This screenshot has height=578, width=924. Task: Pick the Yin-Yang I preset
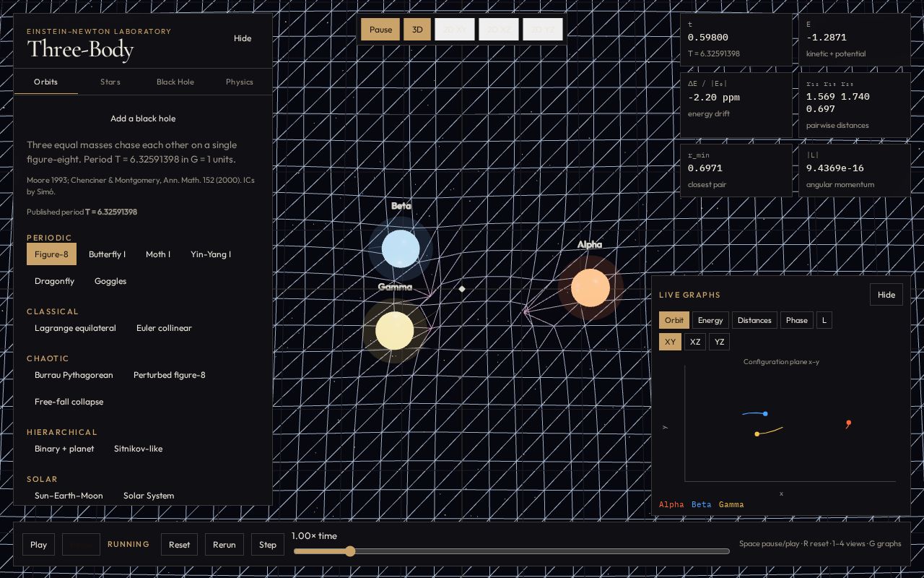tap(211, 254)
